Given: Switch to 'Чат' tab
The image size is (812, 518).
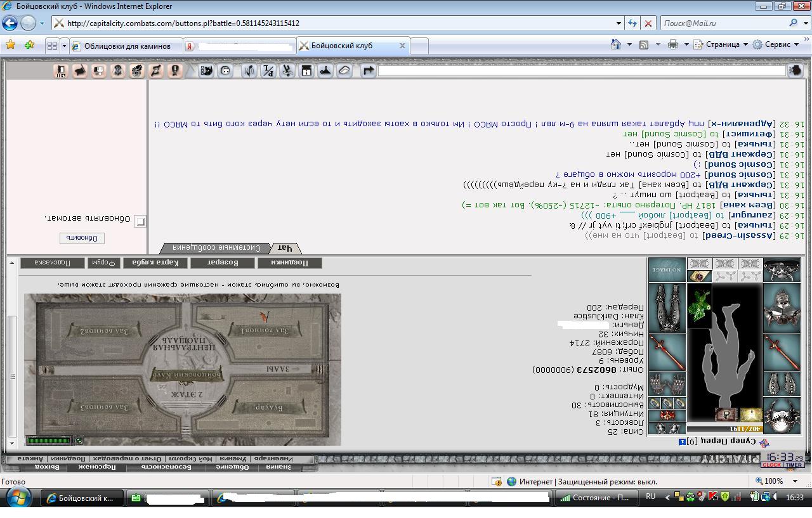Looking at the screenshot, I should tap(285, 248).
